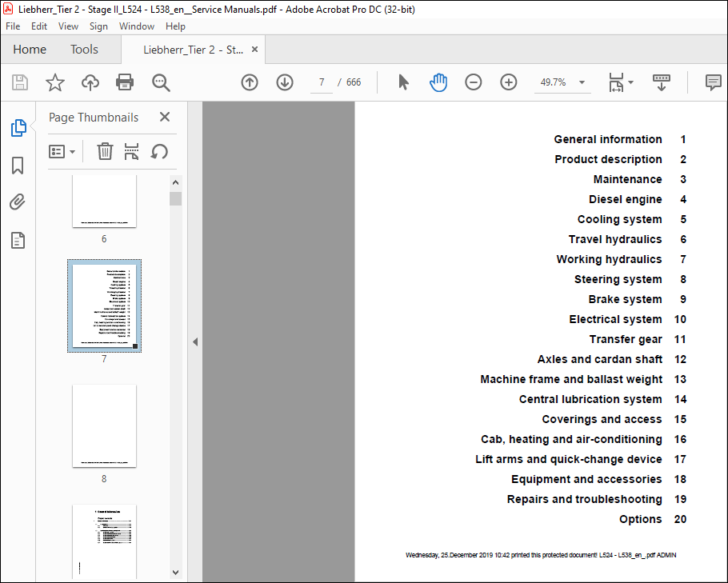The image size is (728, 583).
Task: Click 'Electrical system' contents entry
Action: [616, 319]
